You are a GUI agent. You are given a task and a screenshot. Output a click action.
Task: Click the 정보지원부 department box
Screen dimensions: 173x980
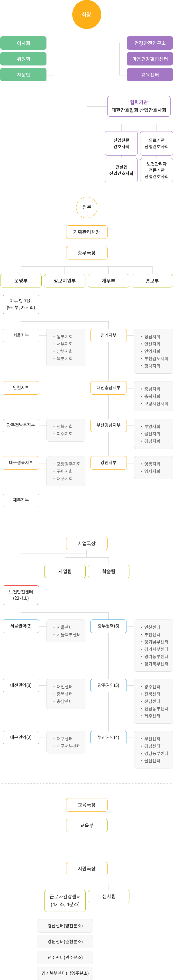point(65,281)
